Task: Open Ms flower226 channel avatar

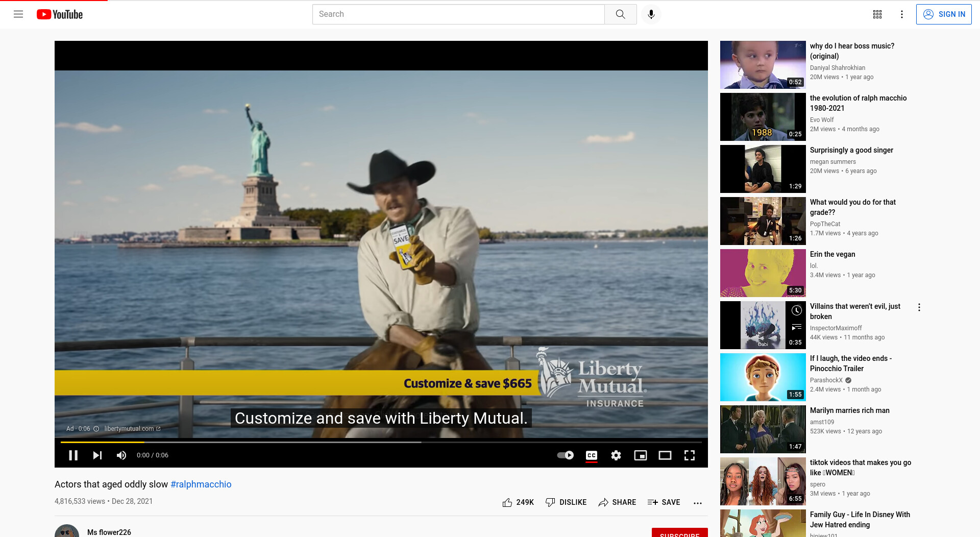Action: coord(67,531)
